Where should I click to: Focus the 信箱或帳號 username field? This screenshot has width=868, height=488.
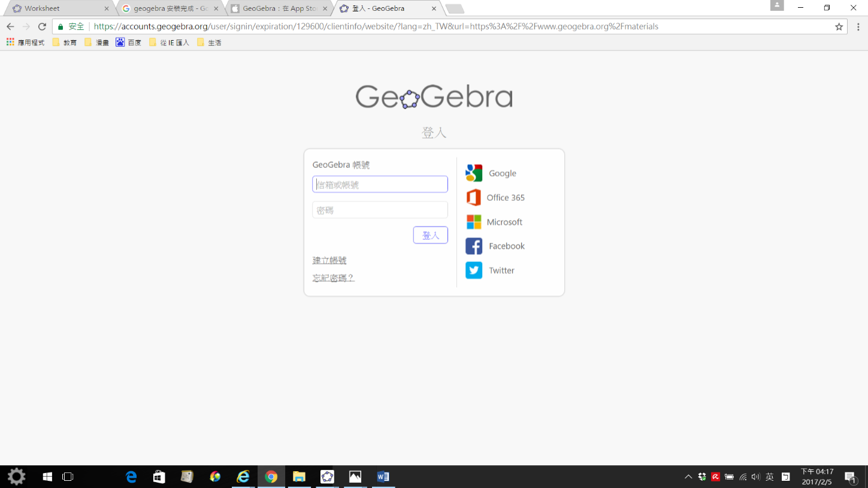pyautogui.click(x=380, y=184)
